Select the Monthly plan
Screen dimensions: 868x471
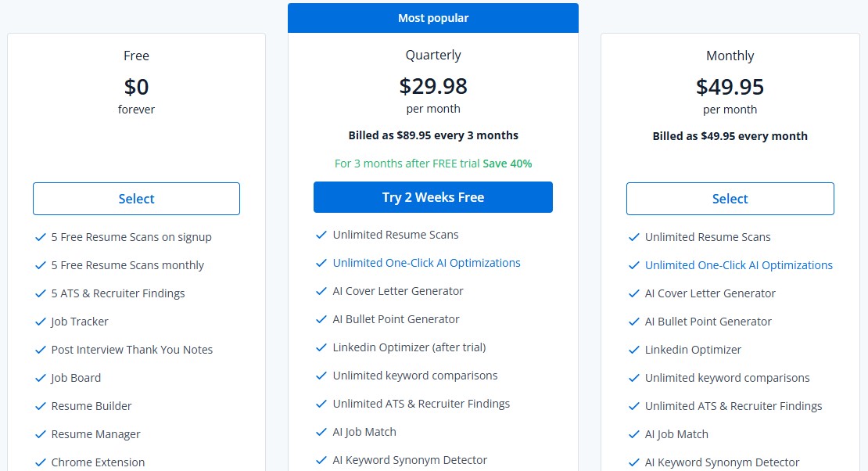730,199
